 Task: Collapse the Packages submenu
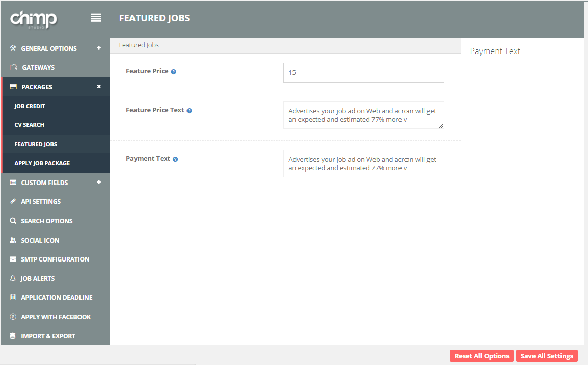(x=99, y=87)
